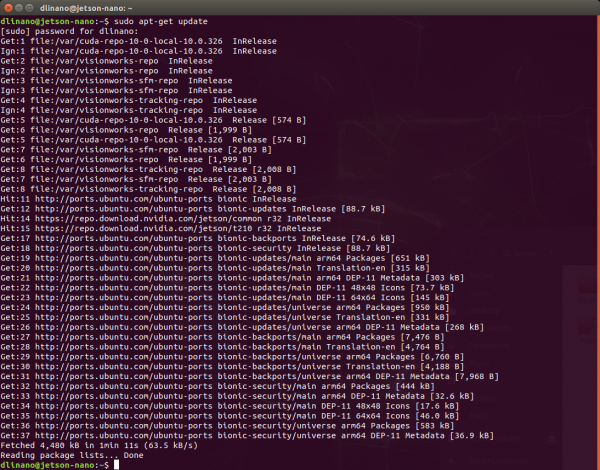The width and height of the screenshot is (600, 470).
Task: Click the 'Fetched 4,480 kB' summary line
Action: [99, 446]
